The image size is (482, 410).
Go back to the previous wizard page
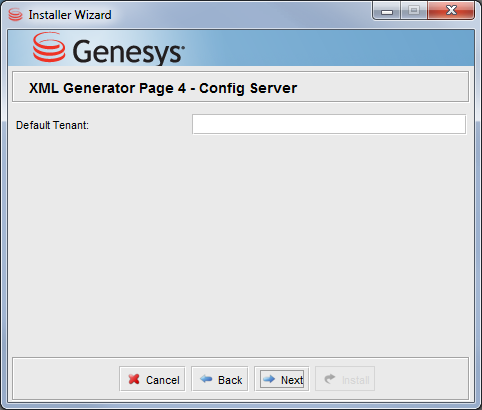(x=220, y=379)
